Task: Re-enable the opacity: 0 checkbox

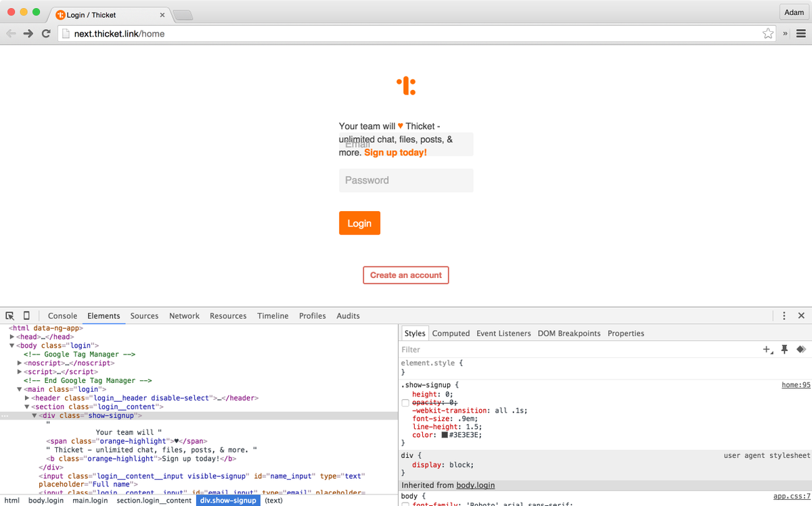Action: tap(405, 402)
